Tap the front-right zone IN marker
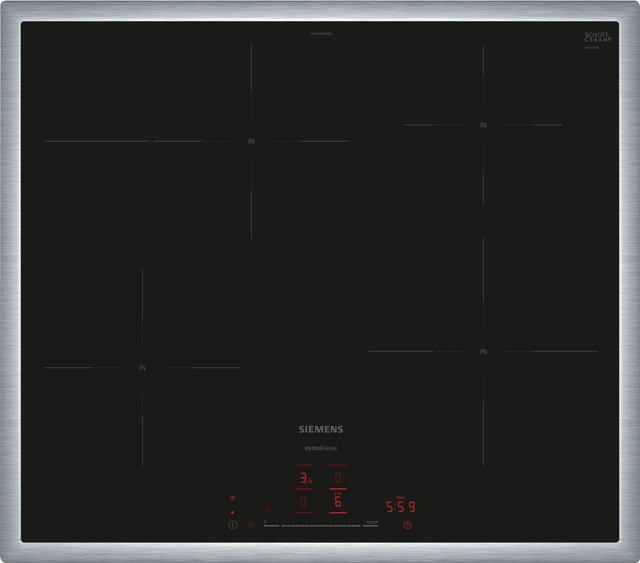Image resolution: width=640 pixels, height=563 pixels. [x=483, y=352]
